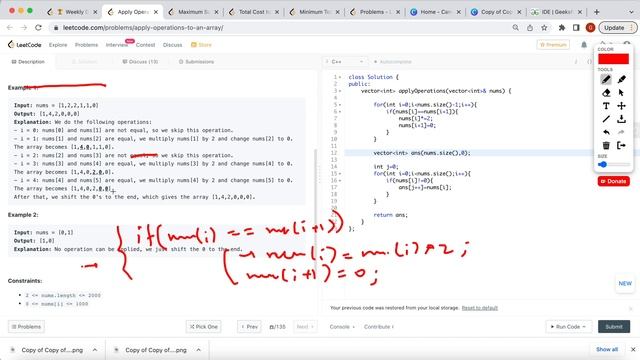
Task: Clear all drawings with trash icon
Action: click(606, 145)
